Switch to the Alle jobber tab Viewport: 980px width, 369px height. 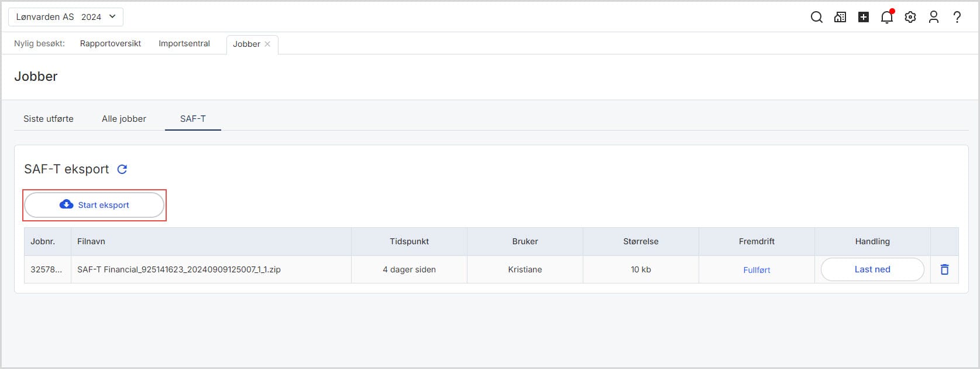click(x=124, y=119)
